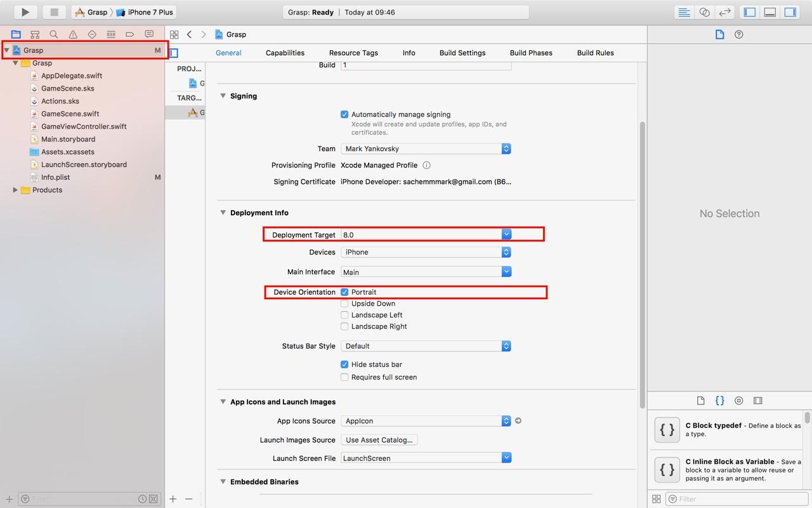Switch to the Assistant editor
The width and height of the screenshot is (812, 508).
click(x=704, y=12)
